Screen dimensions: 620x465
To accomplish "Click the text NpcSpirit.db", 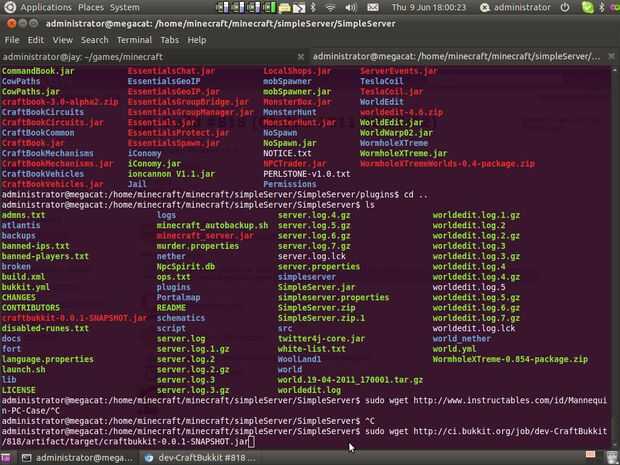I will point(186,267).
